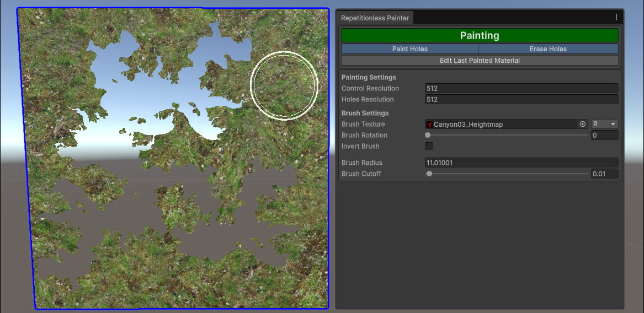The height and width of the screenshot is (313, 644).
Task: Click the Control Resolution field
Action: click(x=521, y=88)
